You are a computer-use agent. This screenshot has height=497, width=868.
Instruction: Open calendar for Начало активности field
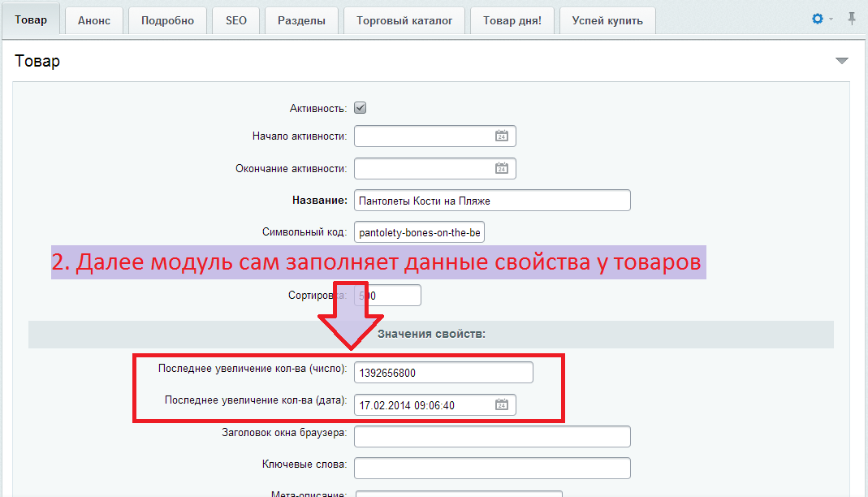(501, 136)
